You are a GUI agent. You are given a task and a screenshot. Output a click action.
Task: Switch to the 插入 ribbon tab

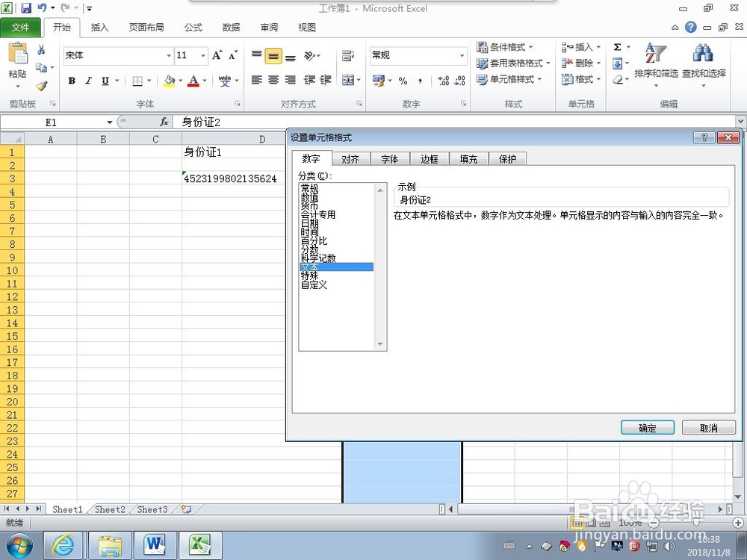(100, 27)
